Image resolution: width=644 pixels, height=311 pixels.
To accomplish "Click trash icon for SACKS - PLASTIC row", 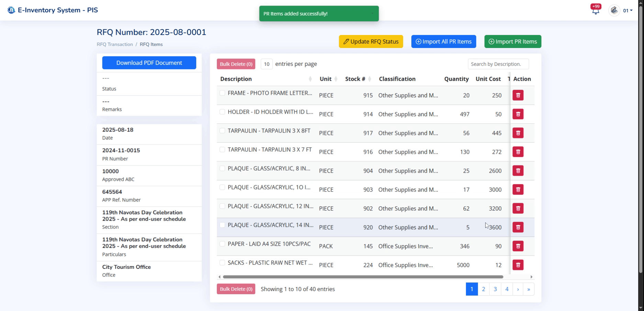I will click(x=518, y=265).
